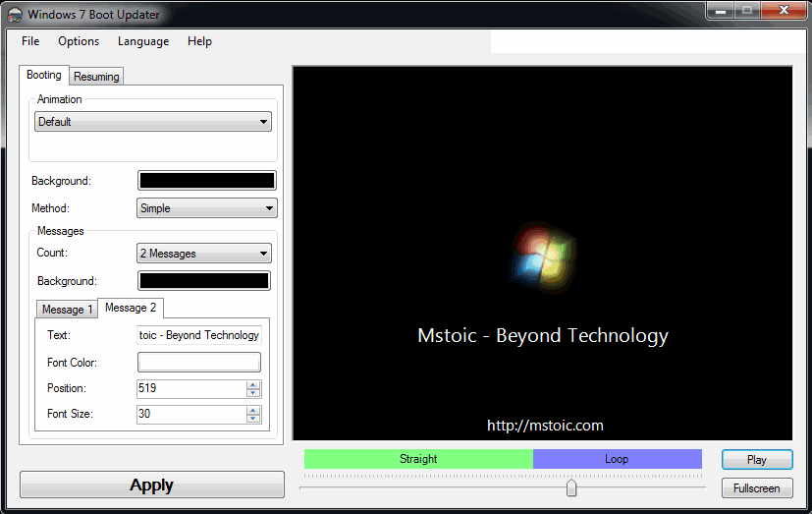Open the Method Simple dropdown
Screen dimensions: 812x514
tap(207, 208)
